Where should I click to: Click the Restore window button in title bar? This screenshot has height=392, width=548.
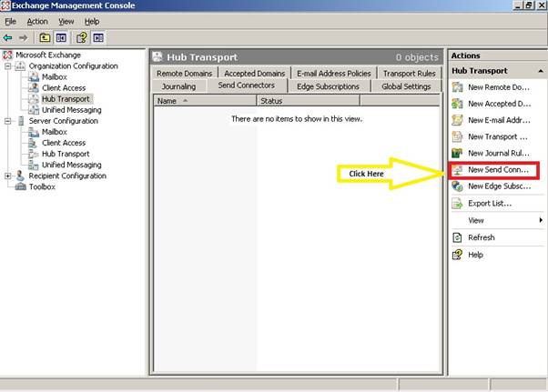(x=529, y=5)
